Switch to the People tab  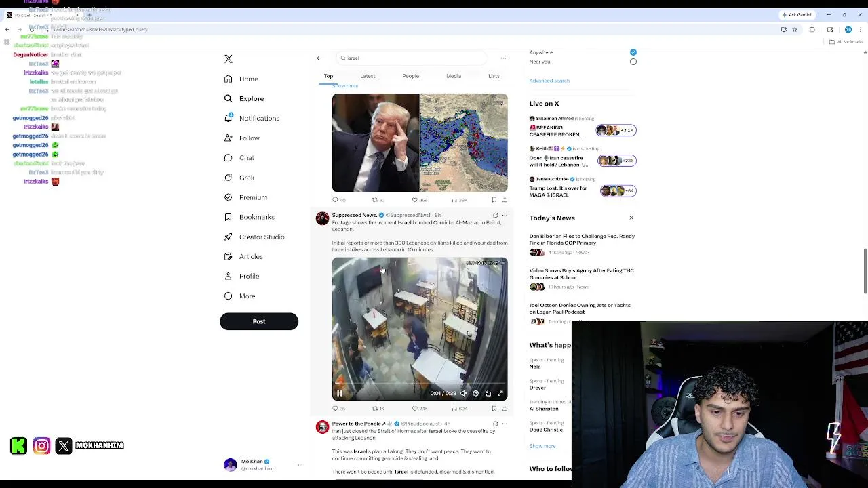pos(411,76)
